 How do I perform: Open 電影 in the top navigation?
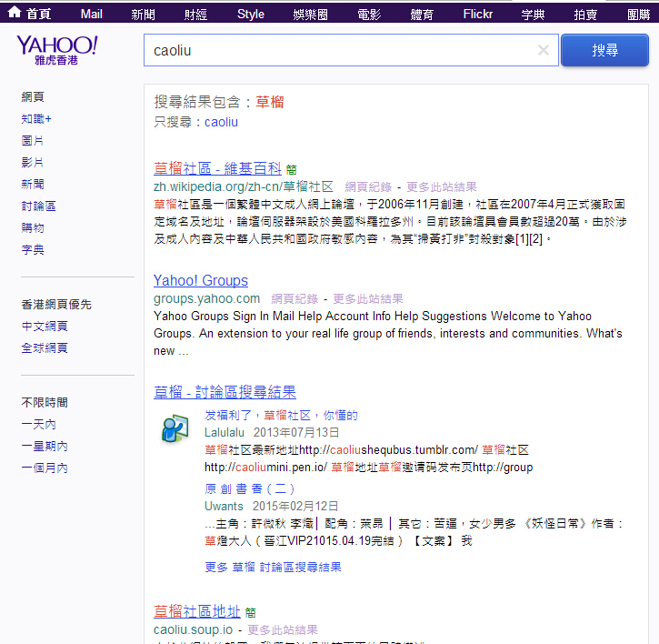[x=369, y=15]
